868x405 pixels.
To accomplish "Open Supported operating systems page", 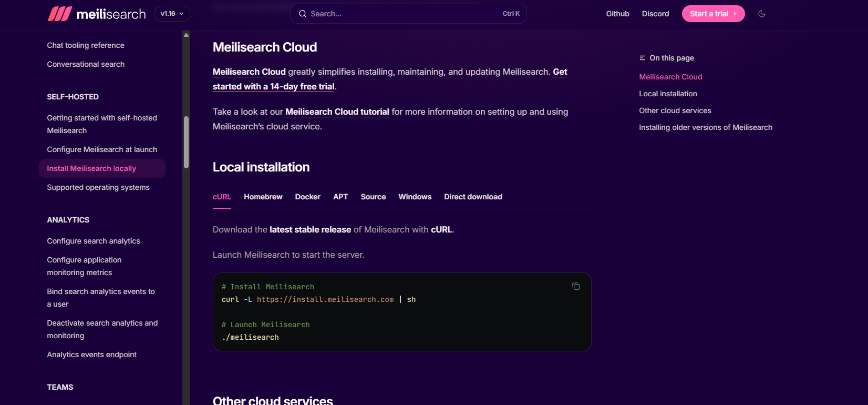I will pyautogui.click(x=98, y=187).
